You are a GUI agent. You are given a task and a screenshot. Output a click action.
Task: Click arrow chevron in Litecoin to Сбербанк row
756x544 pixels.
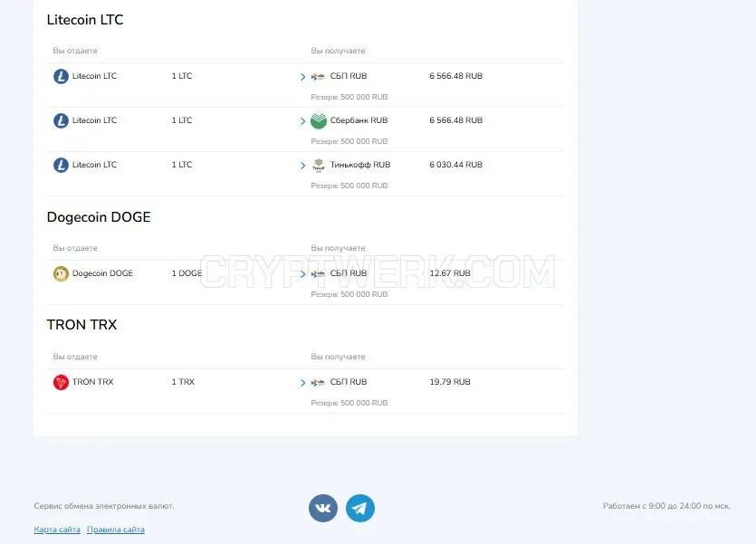click(302, 121)
